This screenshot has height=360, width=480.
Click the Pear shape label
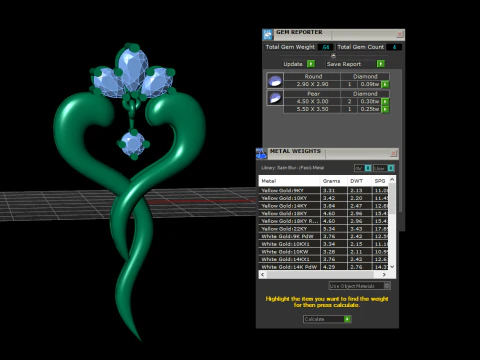(313, 94)
